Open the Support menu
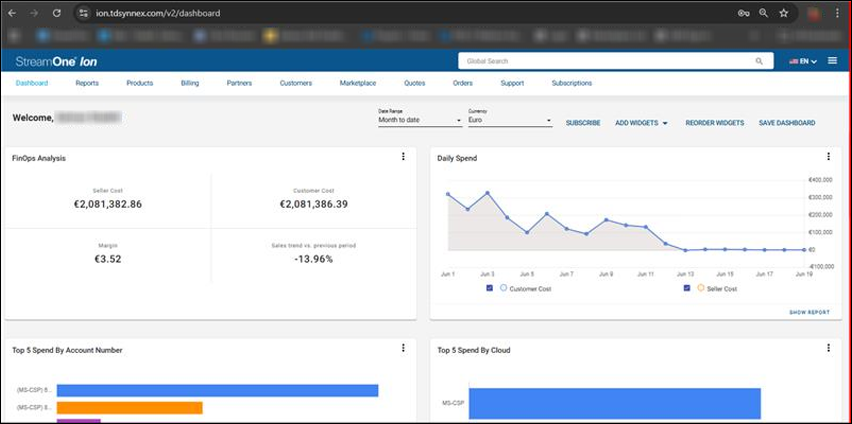This screenshot has height=424, width=852. tap(512, 83)
